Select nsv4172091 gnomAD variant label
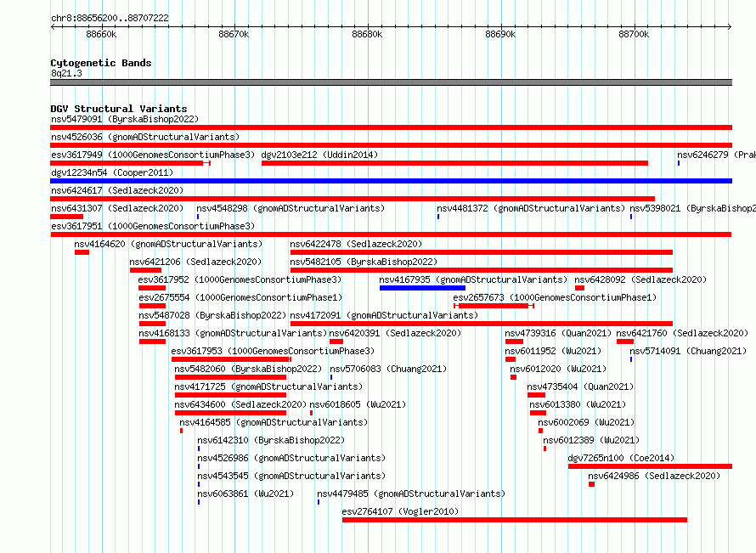756x553 pixels. [384, 315]
